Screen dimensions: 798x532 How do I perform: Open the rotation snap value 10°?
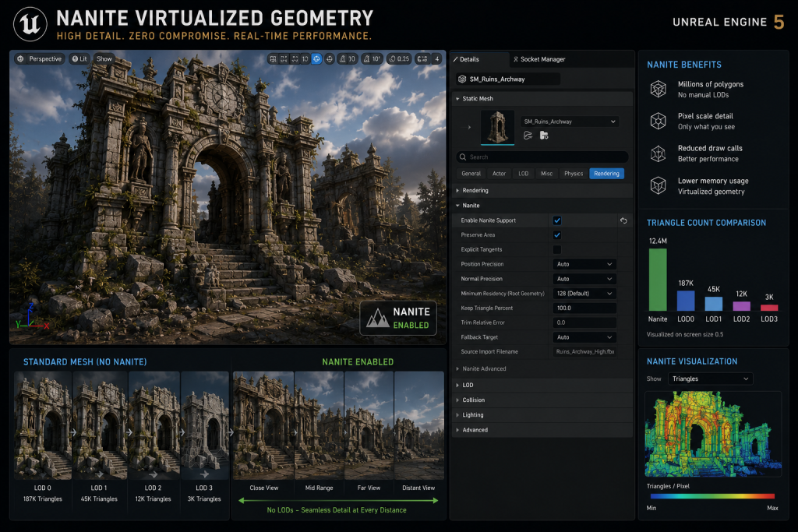point(376,59)
